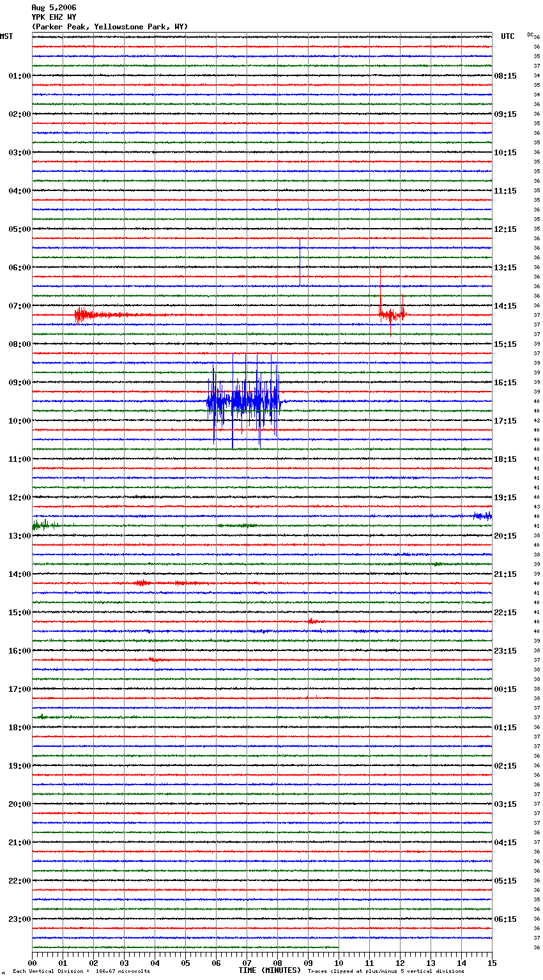Screen dimensions: 543x980
Task: Select the 02:15 UTC time label
Action: pos(505,766)
